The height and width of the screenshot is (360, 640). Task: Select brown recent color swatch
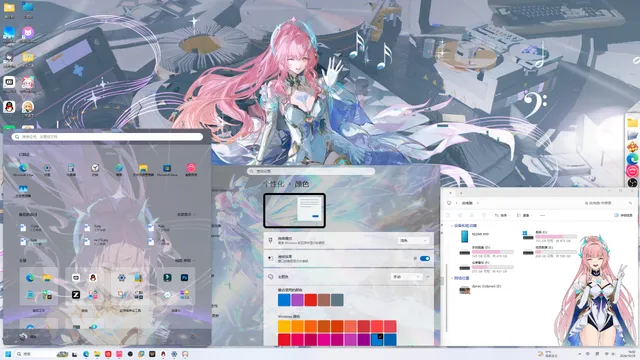click(x=324, y=300)
